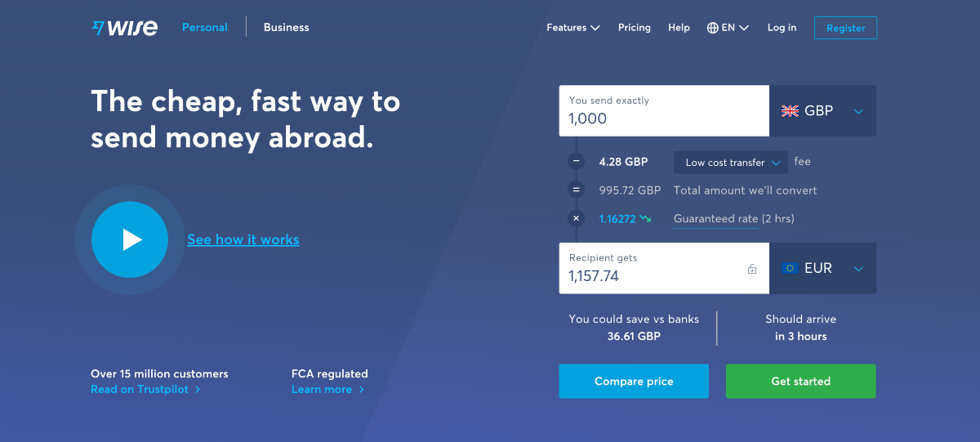The image size is (980, 442).
Task: Click the British flag icon
Action: click(790, 111)
